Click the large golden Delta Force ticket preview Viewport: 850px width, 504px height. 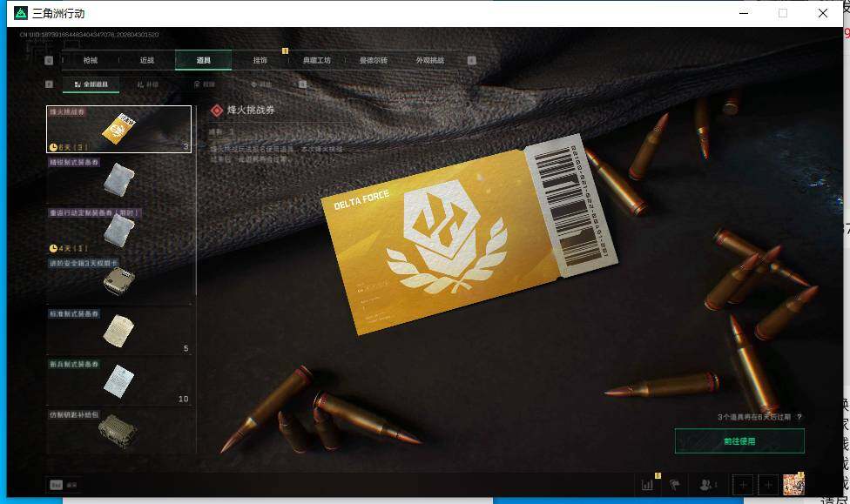[469, 234]
